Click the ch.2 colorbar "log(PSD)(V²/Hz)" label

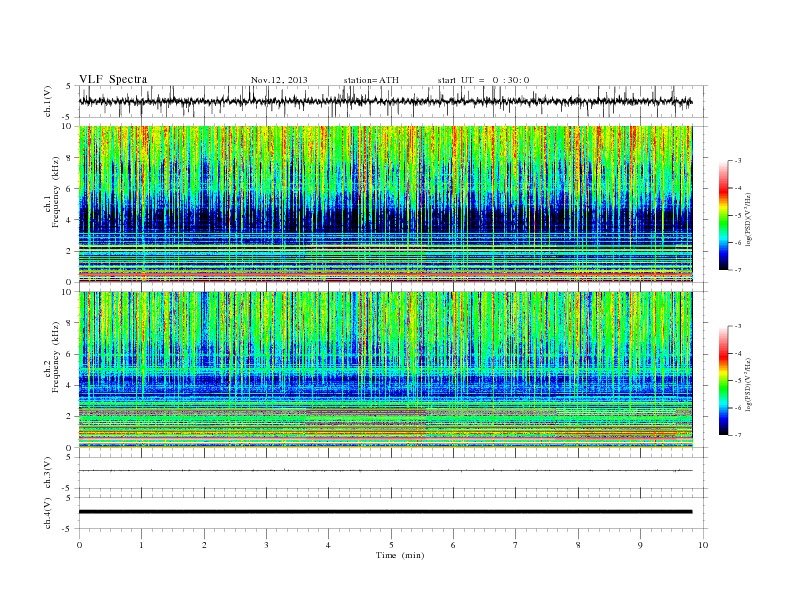click(749, 384)
